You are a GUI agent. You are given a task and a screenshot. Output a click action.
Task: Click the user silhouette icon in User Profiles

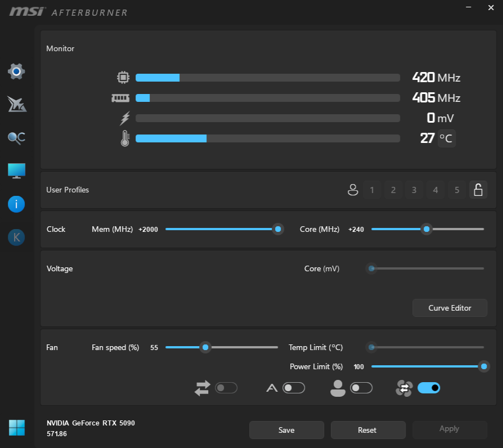coord(353,190)
